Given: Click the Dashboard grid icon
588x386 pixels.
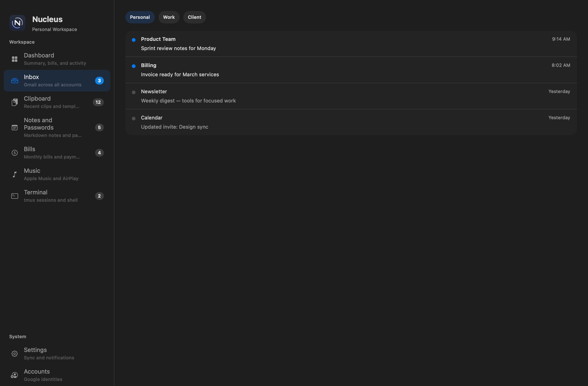Looking at the screenshot, I should [x=14, y=59].
